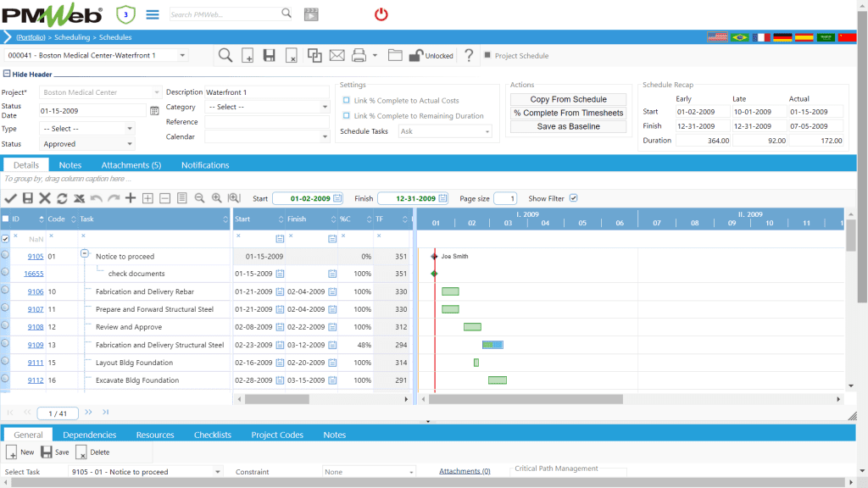Open the Dependencies tab
This screenshot has height=488, width=868.
[89, 435]
